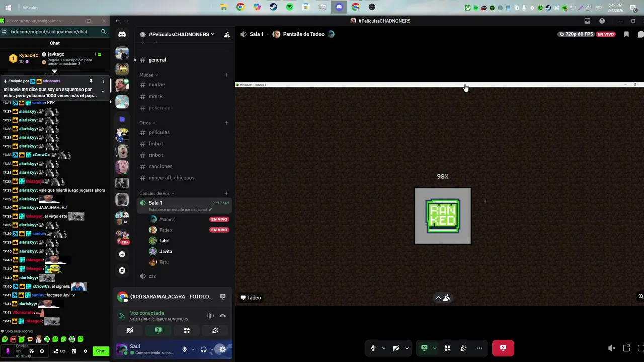Expand pinned message chevron in Kick chat
Viewport: 644px width, 362px height.
tap(103, 91)
